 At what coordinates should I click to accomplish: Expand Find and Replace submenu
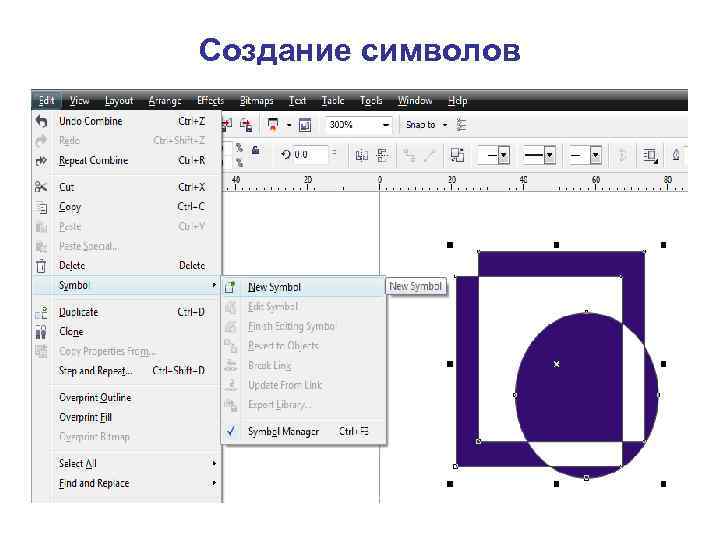(127, 483)
